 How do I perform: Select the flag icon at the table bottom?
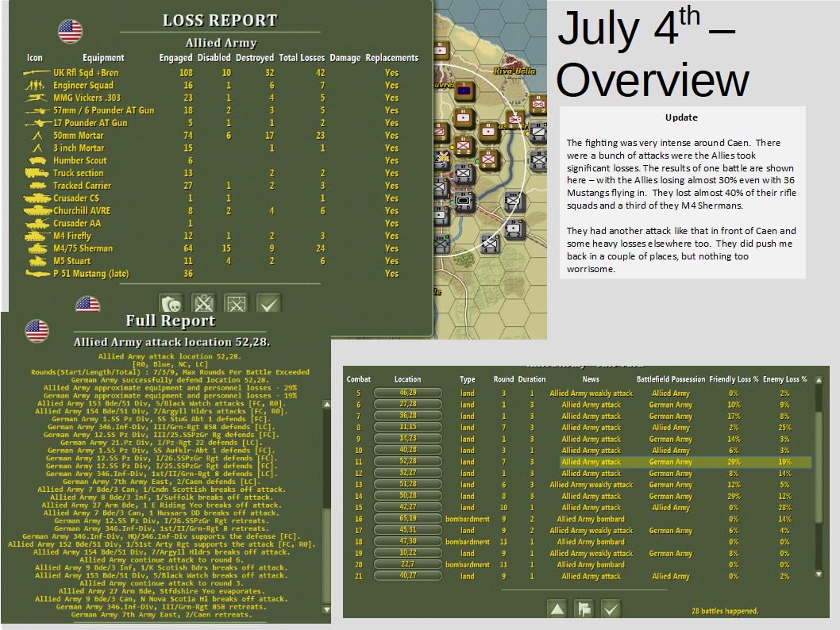585,609
